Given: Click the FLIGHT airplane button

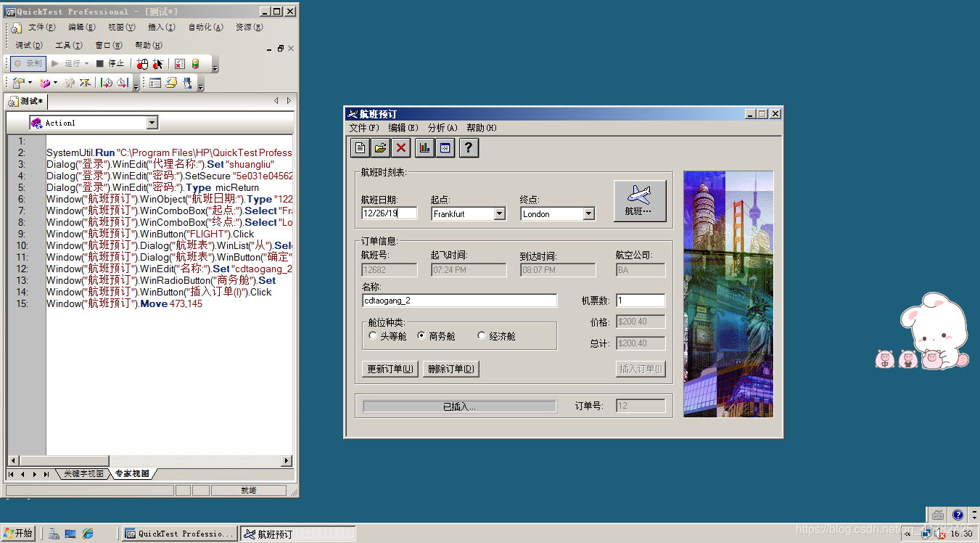Looking at the screenshot, I should click(639, 201).
